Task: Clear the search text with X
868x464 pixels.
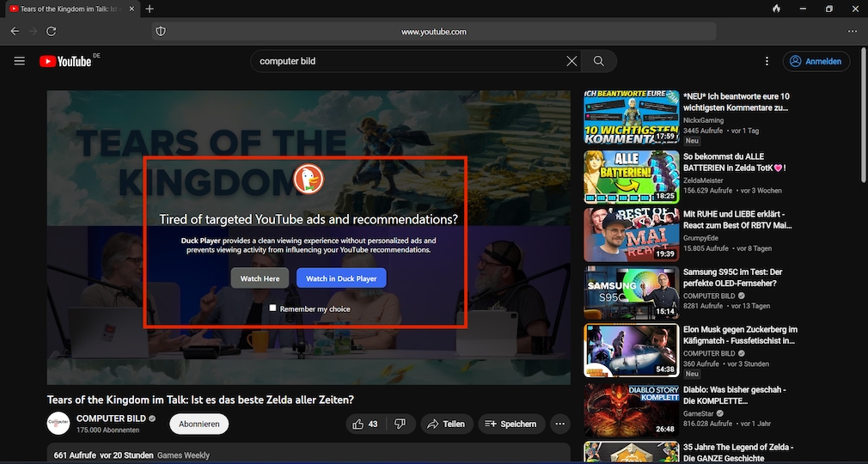Action: (572, 61)
